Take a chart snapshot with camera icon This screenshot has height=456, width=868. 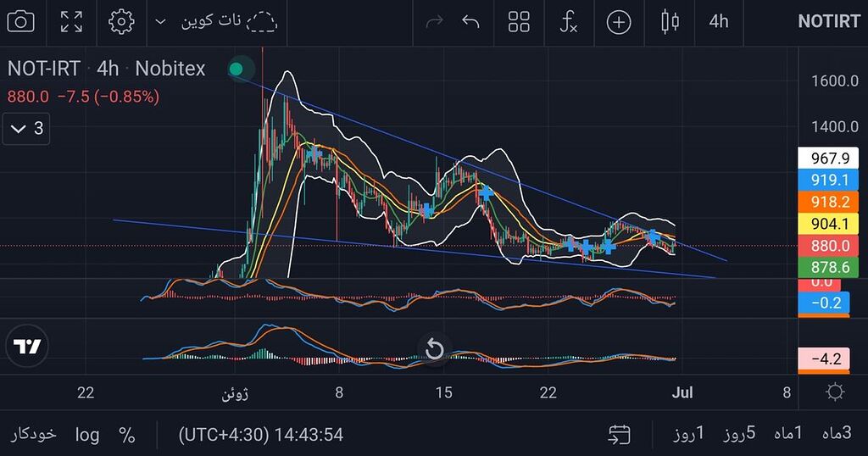tap(20, 21)
